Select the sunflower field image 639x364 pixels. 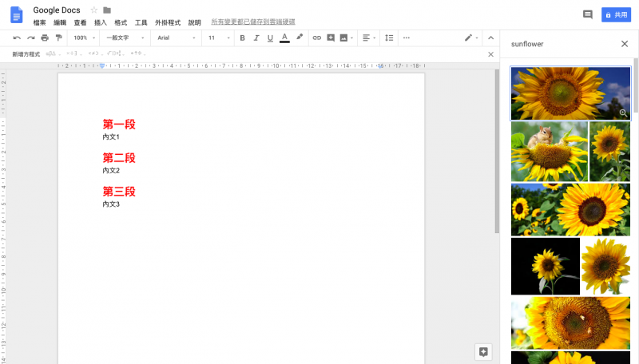point(570,209)
